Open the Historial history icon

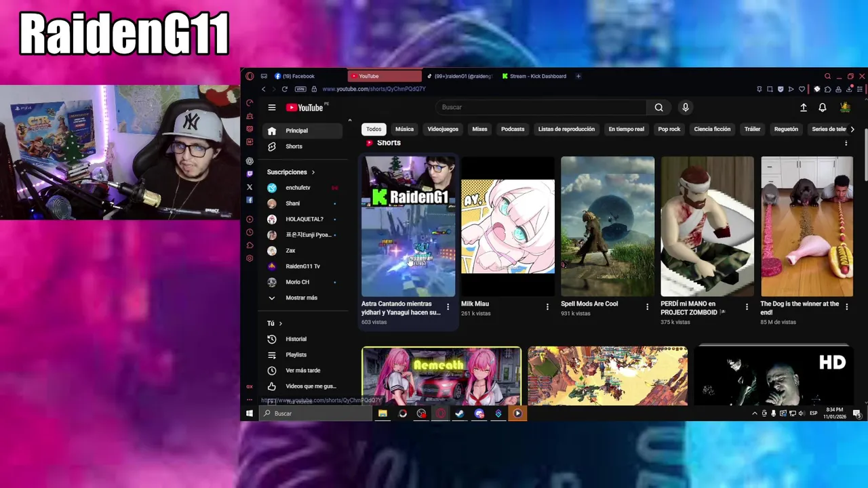(272, 339)
